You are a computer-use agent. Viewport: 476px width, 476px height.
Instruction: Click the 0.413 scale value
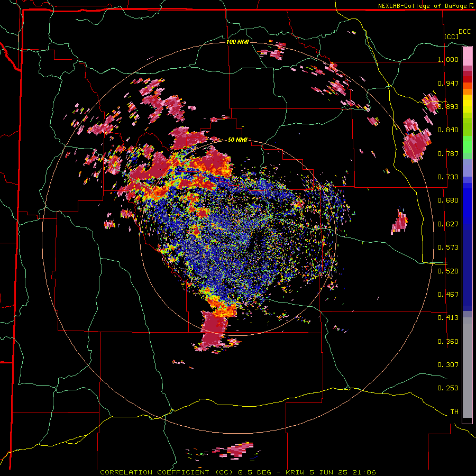pos(448,318)
